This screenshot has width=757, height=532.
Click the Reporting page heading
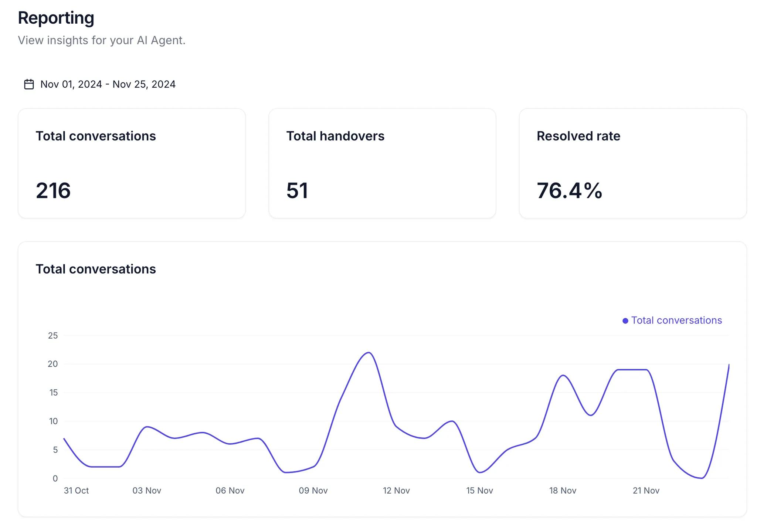click(x=56, y=18)
